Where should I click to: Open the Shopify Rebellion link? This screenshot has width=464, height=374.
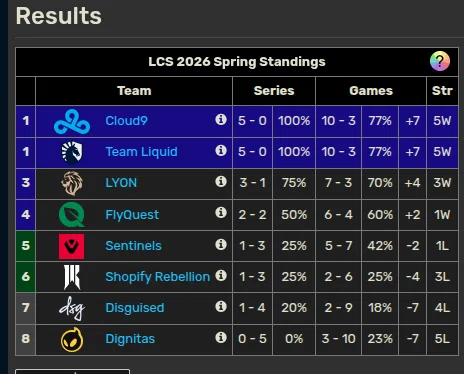pyautogui.click(x=158, y=277)
